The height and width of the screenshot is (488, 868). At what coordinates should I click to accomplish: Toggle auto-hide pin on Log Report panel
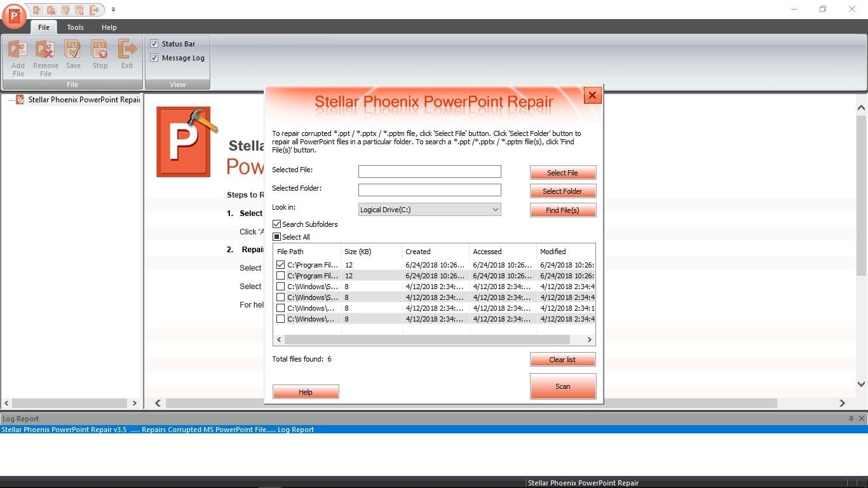[x=851, y=419]
